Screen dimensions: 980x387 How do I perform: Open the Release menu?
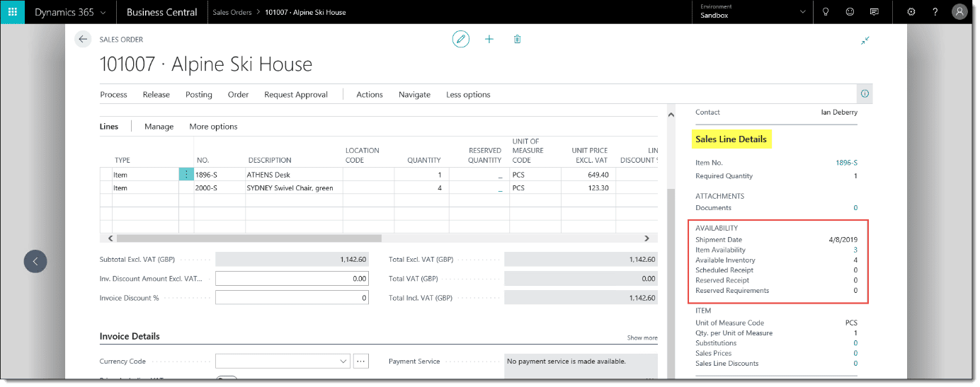pyautogui.click(x=156, y=94)
